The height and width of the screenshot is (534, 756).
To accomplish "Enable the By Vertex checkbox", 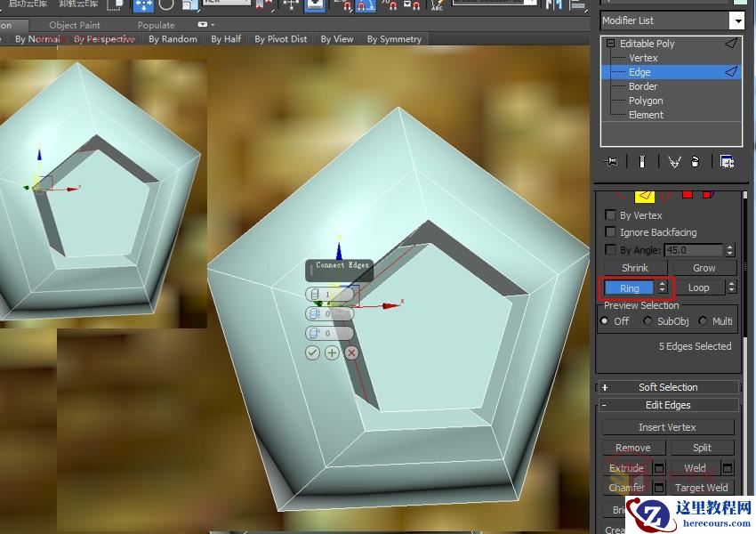I will 610,214.
